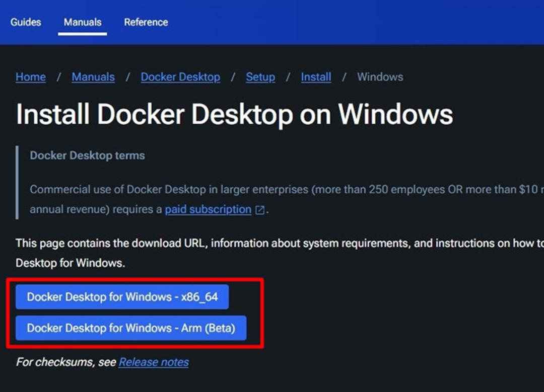
Task: Click the Setup breadcrumb link
Action: [260, 77]
